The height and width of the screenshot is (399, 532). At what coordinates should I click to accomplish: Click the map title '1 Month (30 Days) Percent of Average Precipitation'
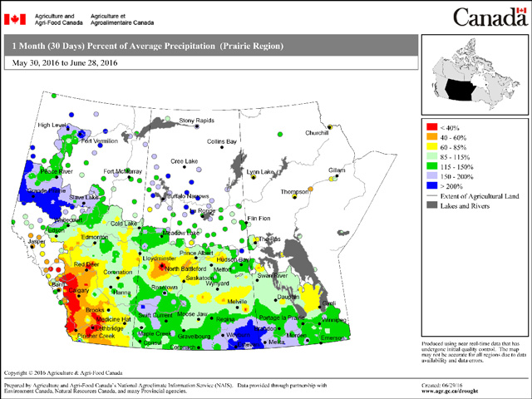(x=114, y=46)
